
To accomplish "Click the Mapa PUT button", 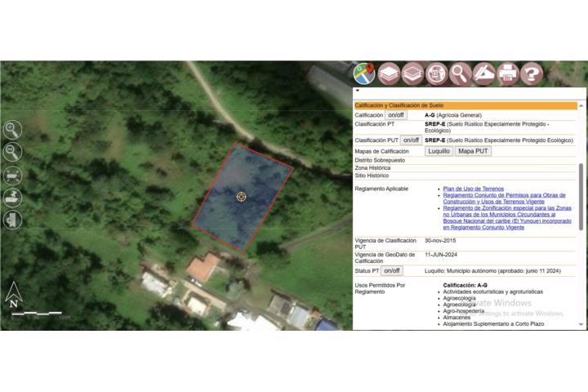I will pyautogui.click(x=473, y=151).
